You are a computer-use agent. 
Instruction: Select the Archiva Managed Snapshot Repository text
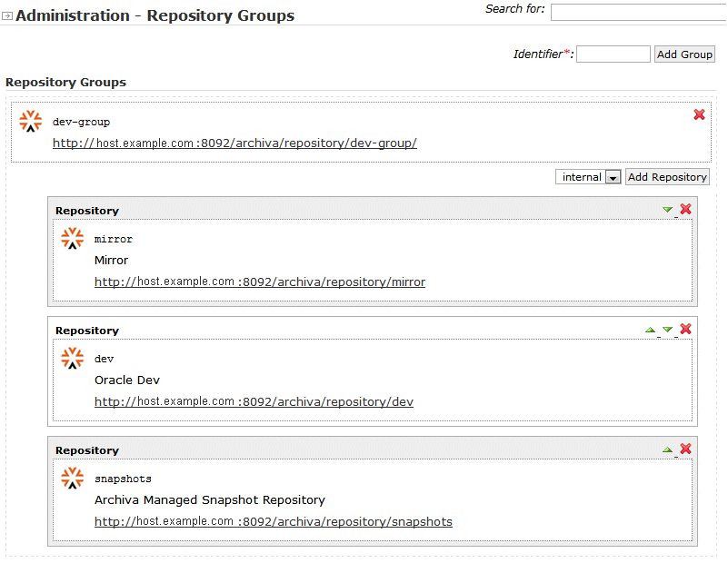tap(210, 500)
